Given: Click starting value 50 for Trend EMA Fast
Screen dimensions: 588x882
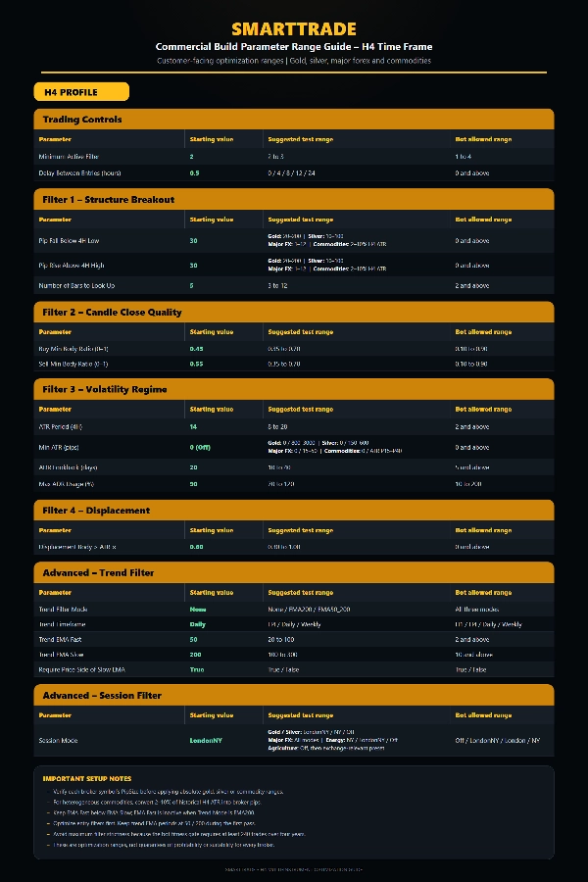Looking at the screenshot, I should [194, 640].
